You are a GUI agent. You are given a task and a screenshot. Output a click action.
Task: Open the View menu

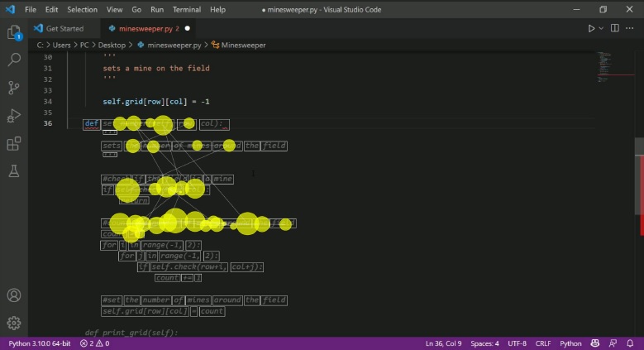tap(114, 9)
